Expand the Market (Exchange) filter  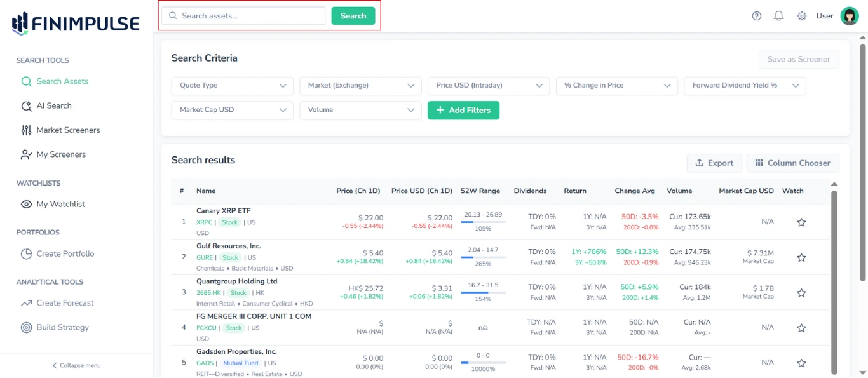(360, 85)
